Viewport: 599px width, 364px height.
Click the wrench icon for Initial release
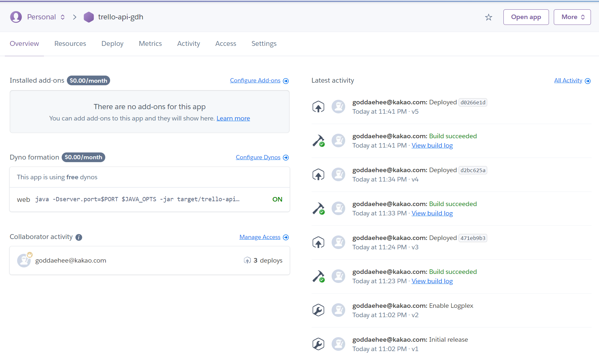pos(318,344)
